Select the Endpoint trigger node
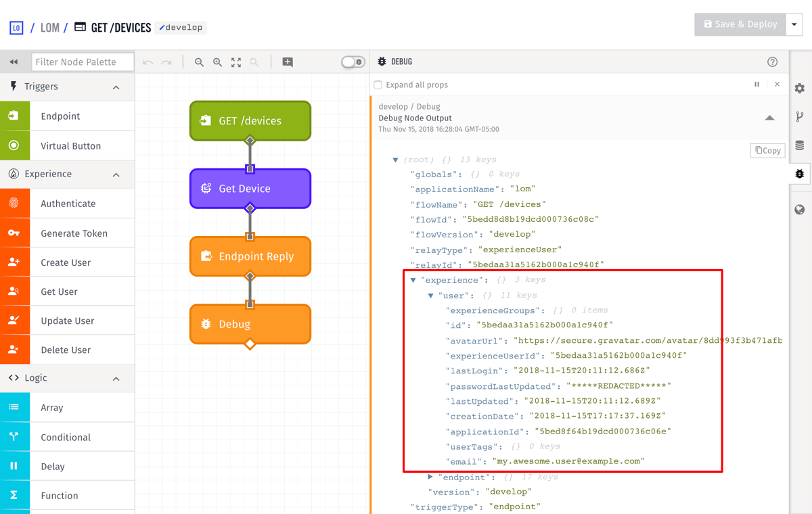Viewport: 812px width, 514px height. point(67,116)
